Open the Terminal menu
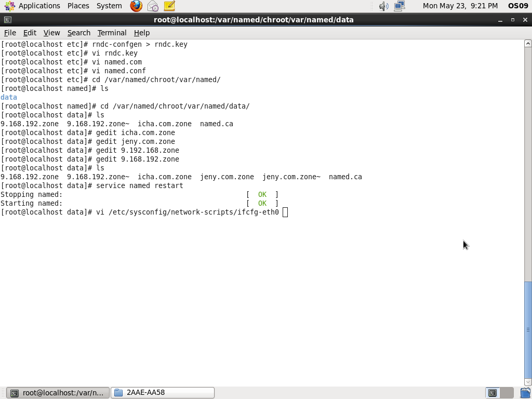The width and height of the screenshot is (532, 399). coord(112,32)
